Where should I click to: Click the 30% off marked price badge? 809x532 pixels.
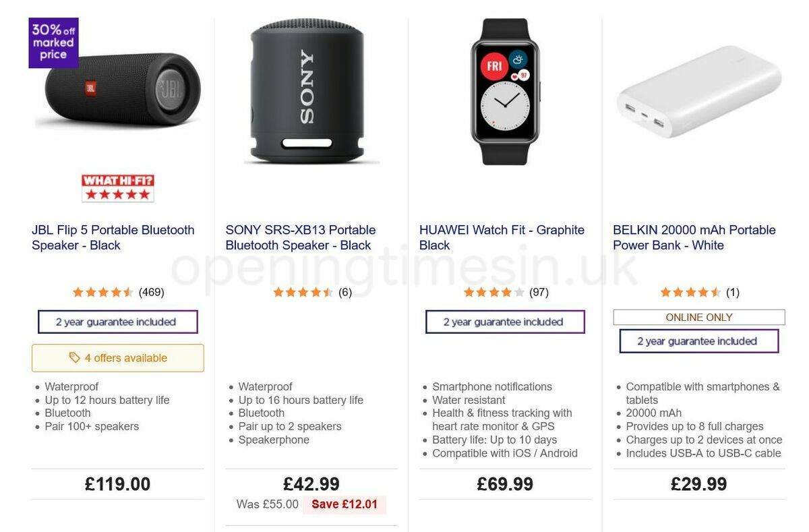coord(53,42)
